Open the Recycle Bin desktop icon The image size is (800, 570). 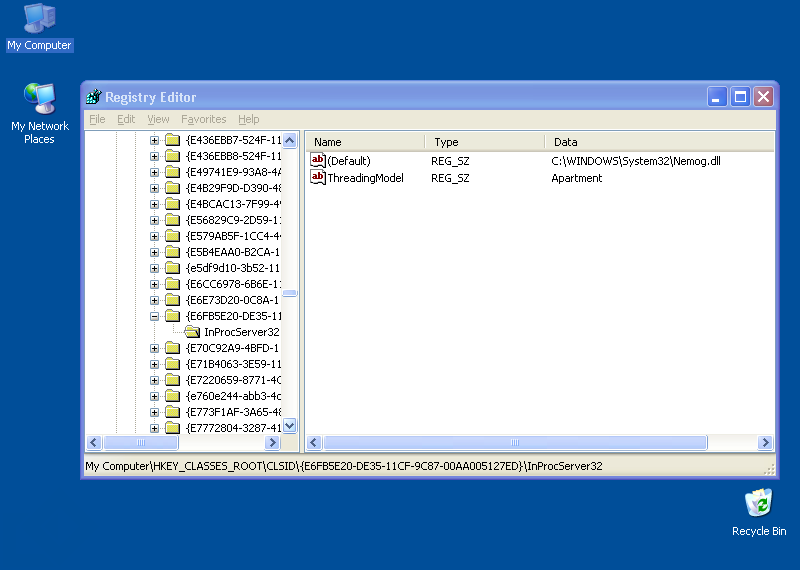click(758, 503)
